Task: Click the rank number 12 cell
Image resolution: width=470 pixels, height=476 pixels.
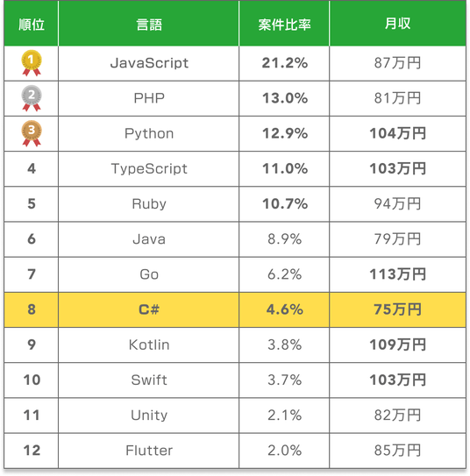Action: click(32, 451)
